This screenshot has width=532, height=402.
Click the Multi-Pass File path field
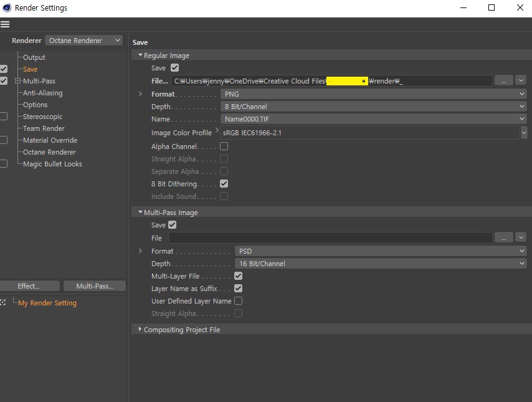330,237
